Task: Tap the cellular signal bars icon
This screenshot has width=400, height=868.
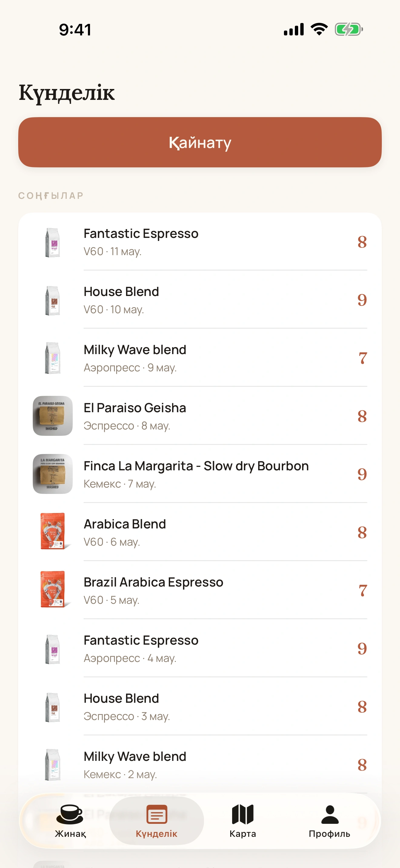Action: click(294, 29)
